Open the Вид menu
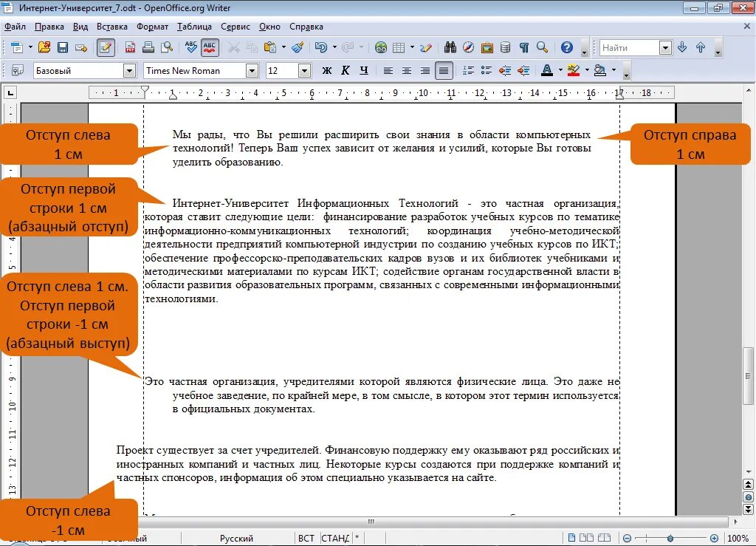Viewport: 756px width, 546px height. pos(80,27)
